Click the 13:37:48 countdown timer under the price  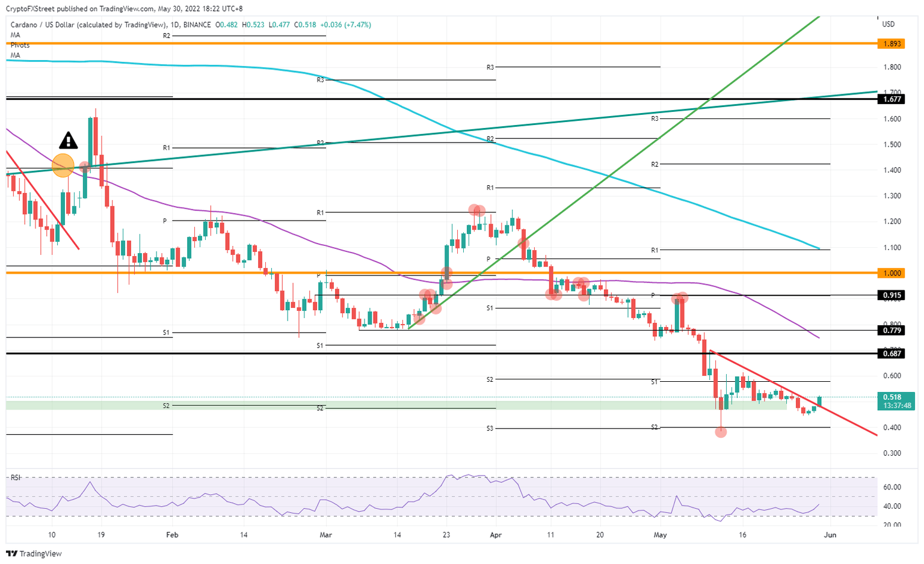pos(892,406)
